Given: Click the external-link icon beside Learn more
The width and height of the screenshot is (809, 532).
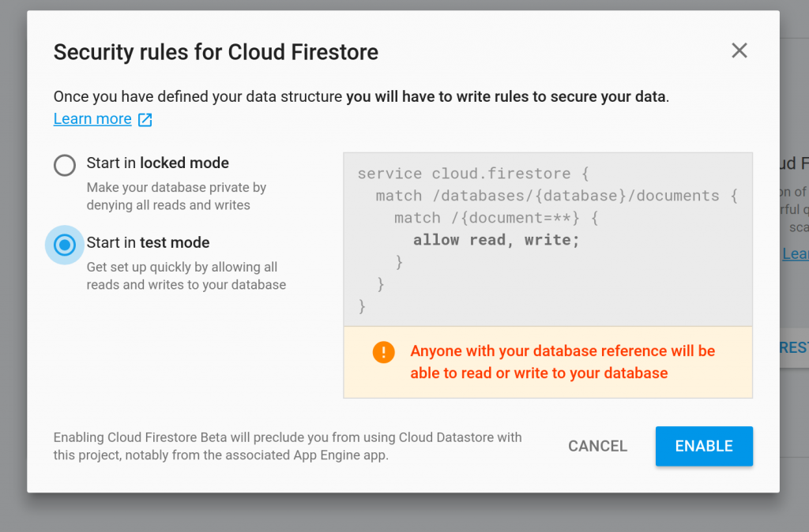Looking at the screenshot, I should [x=145, y=119].
